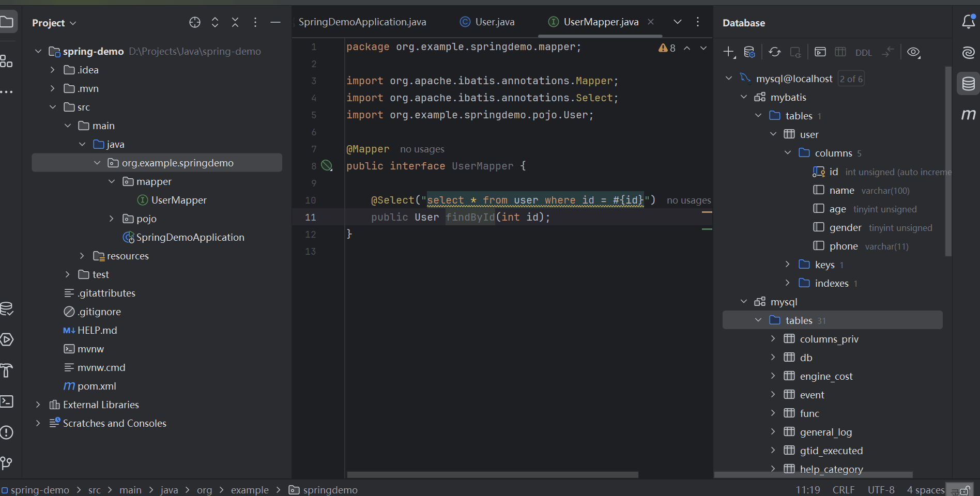Expand the .mvn folder

pos(52,88)
